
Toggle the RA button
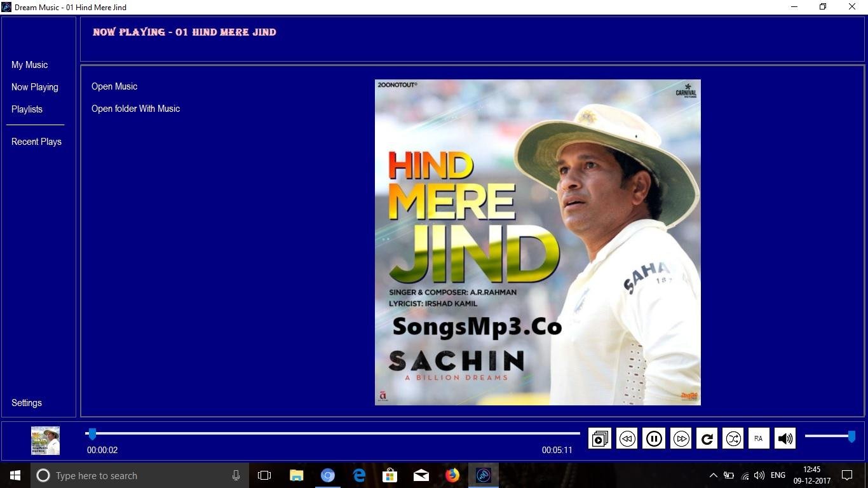(x=759, y=438)
